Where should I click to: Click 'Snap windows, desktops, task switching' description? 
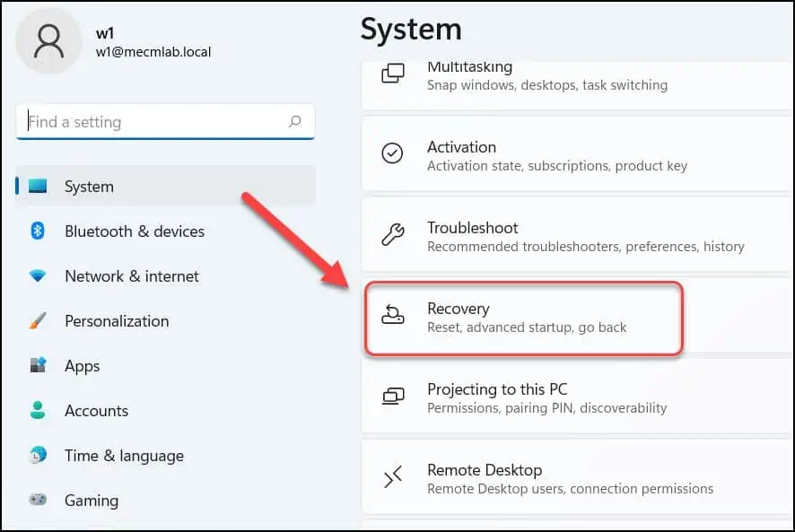[547, 85]
